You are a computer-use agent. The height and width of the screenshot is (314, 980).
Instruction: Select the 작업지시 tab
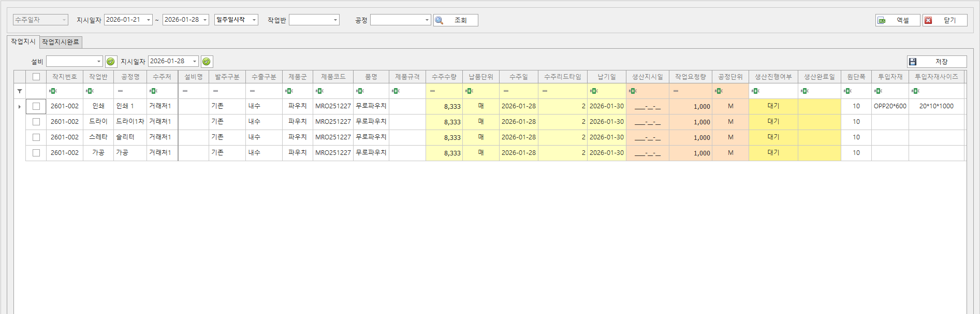[23, 41]
